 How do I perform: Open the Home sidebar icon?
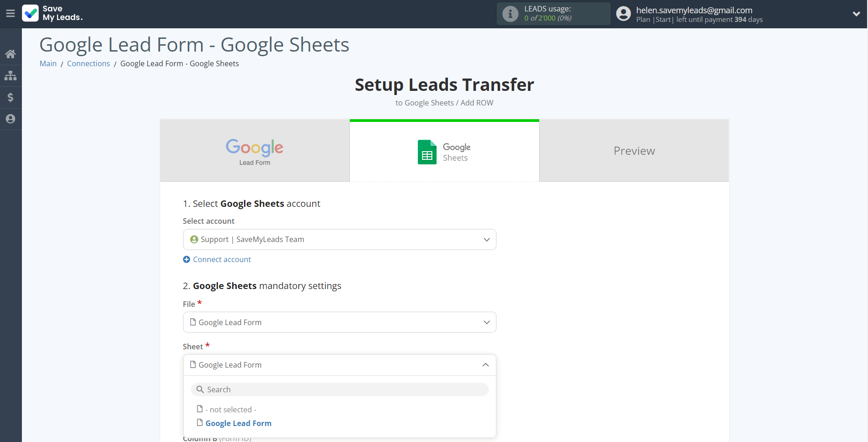[x=10, y=54]
